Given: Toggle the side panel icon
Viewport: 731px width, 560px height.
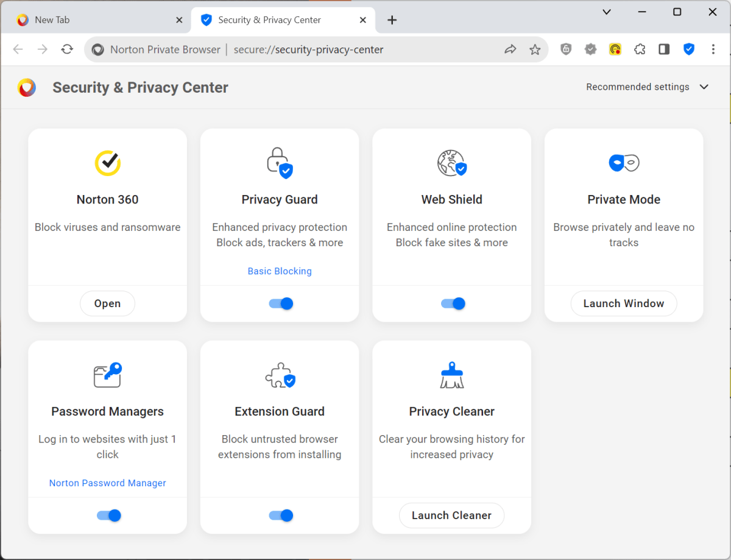Looking at the screenshot, I should pyautogui.click(x=664, y=49).
